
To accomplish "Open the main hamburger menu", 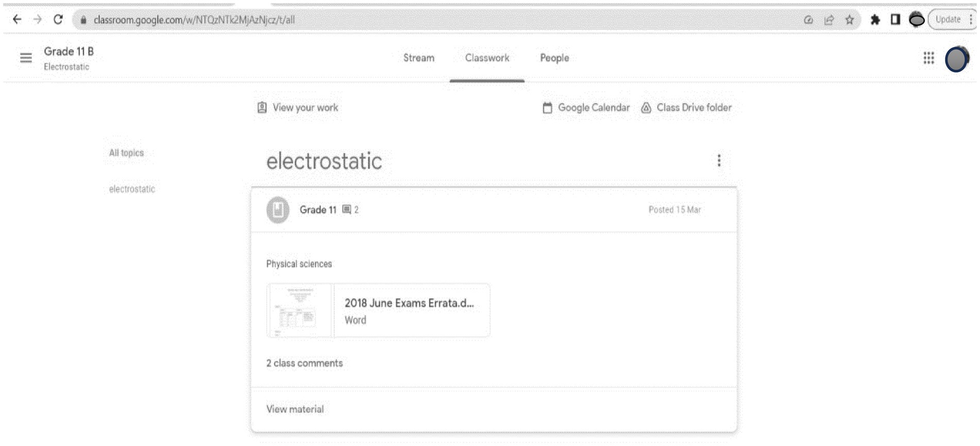I will (x=26, y=58).
